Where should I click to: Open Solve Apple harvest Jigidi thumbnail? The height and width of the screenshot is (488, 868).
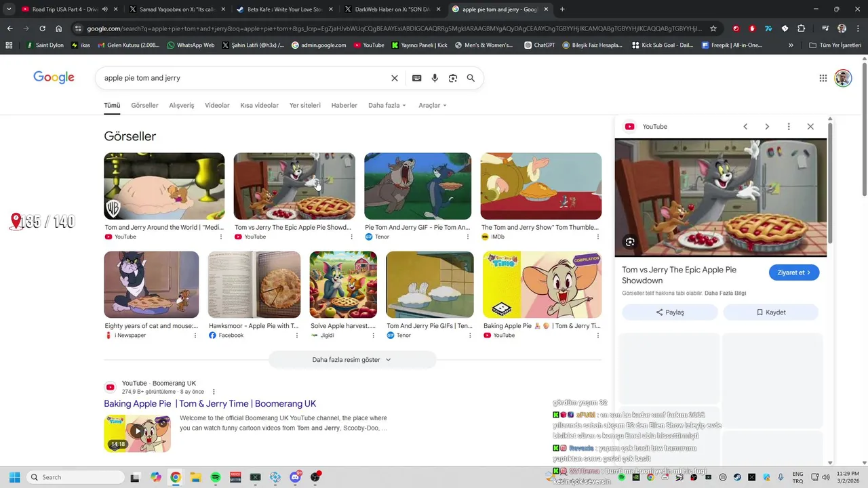point(343,285)
